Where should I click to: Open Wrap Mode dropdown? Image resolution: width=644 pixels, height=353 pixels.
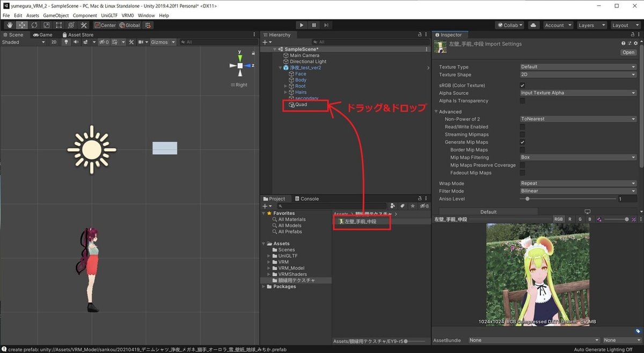578,183
